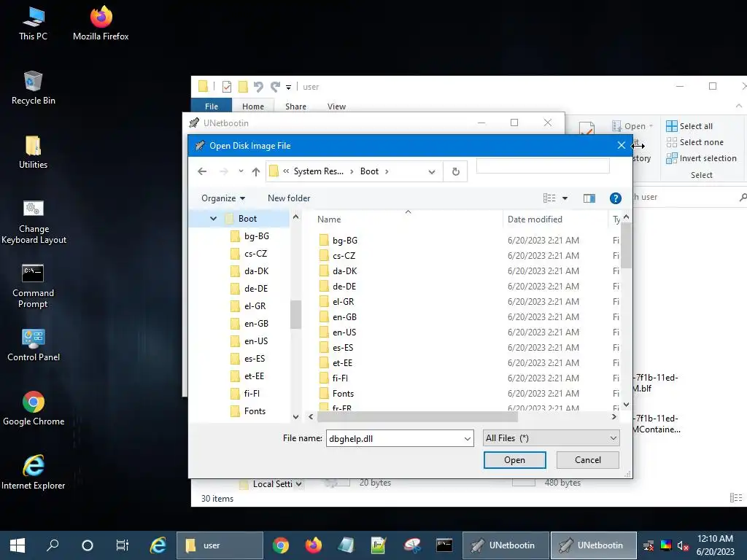Open File name combo dropdown
Viewport: 747px width, 560px height.
pos(468,438)
